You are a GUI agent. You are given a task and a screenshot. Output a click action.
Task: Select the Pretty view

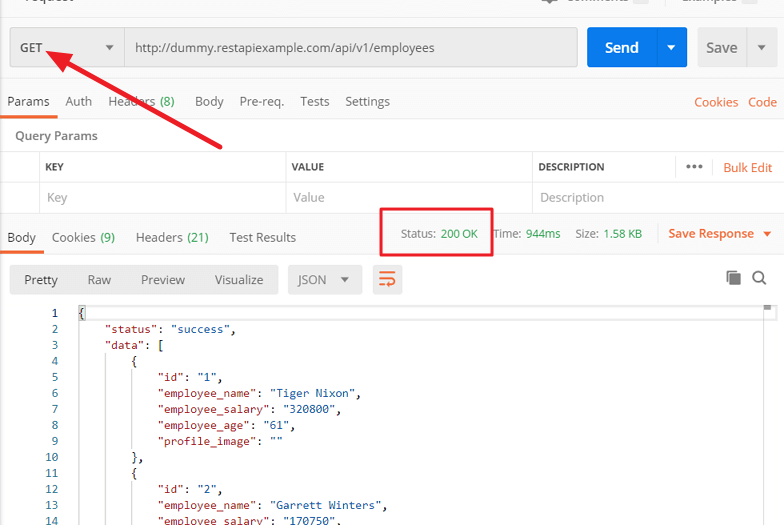(x=41, y=280)
